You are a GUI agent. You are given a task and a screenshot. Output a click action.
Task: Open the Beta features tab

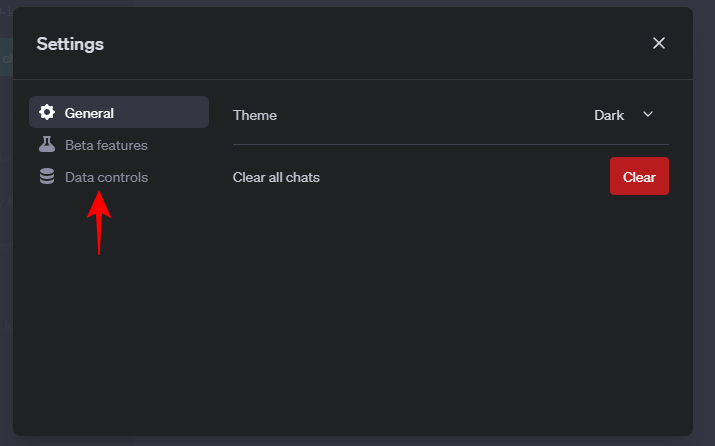pos(106,145)
